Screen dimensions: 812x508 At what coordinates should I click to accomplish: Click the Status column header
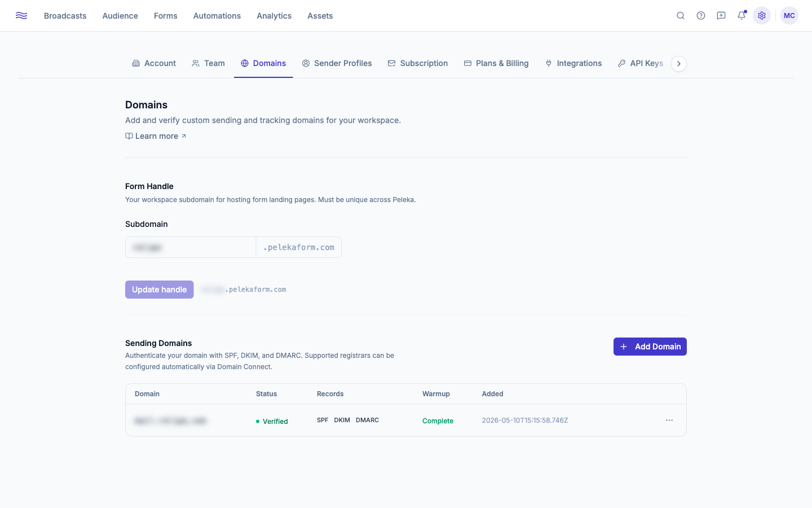(267, 394)
